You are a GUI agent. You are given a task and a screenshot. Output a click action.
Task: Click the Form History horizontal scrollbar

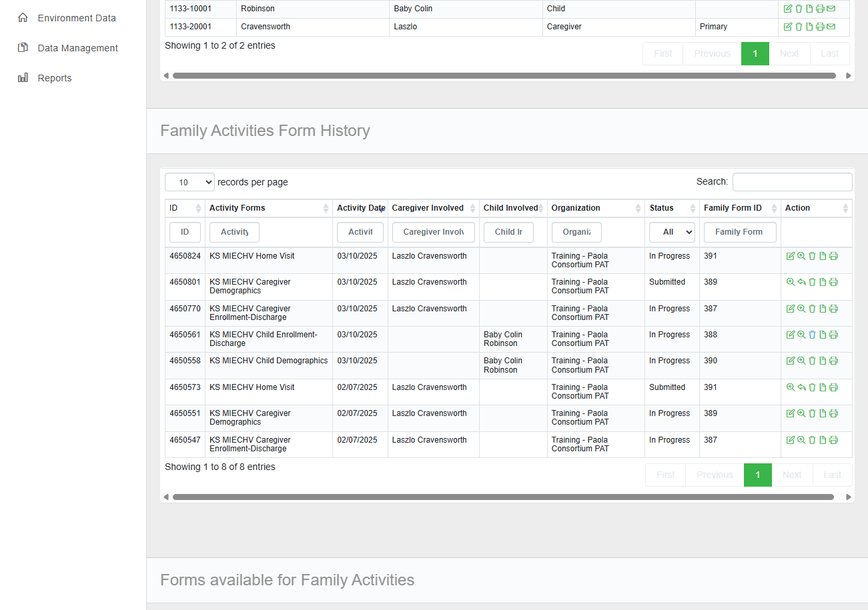click(503, 497)
